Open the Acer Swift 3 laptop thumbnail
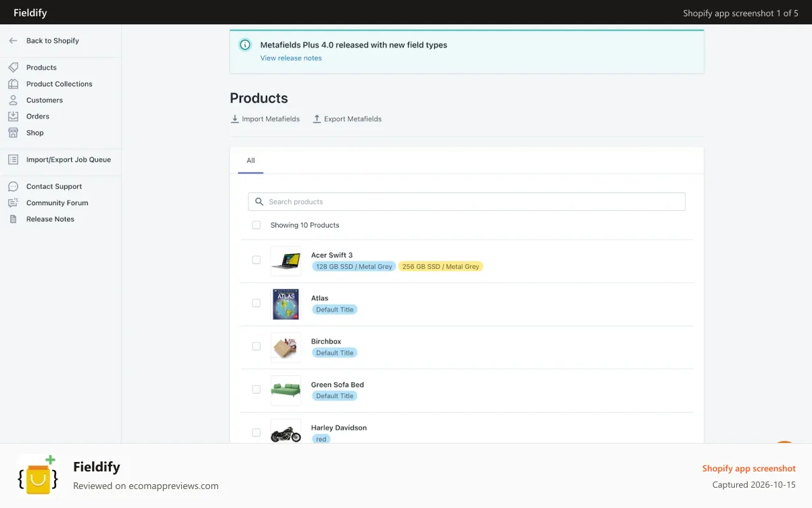 tap(286, 261)
